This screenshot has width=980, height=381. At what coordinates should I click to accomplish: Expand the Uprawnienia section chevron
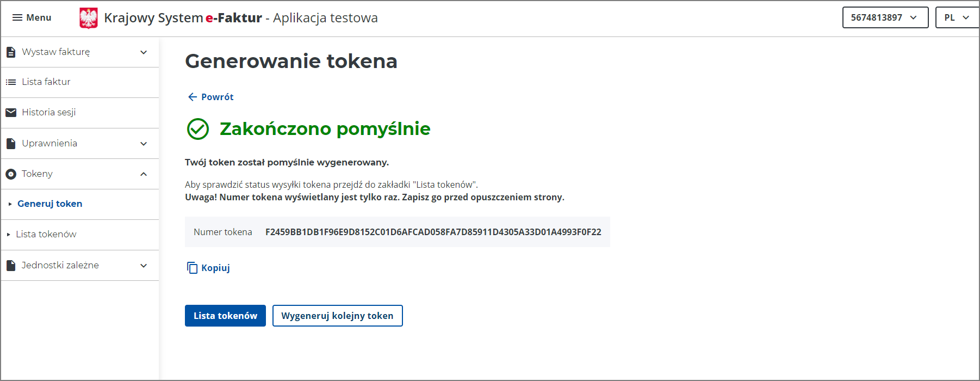(x=144, y=144)
